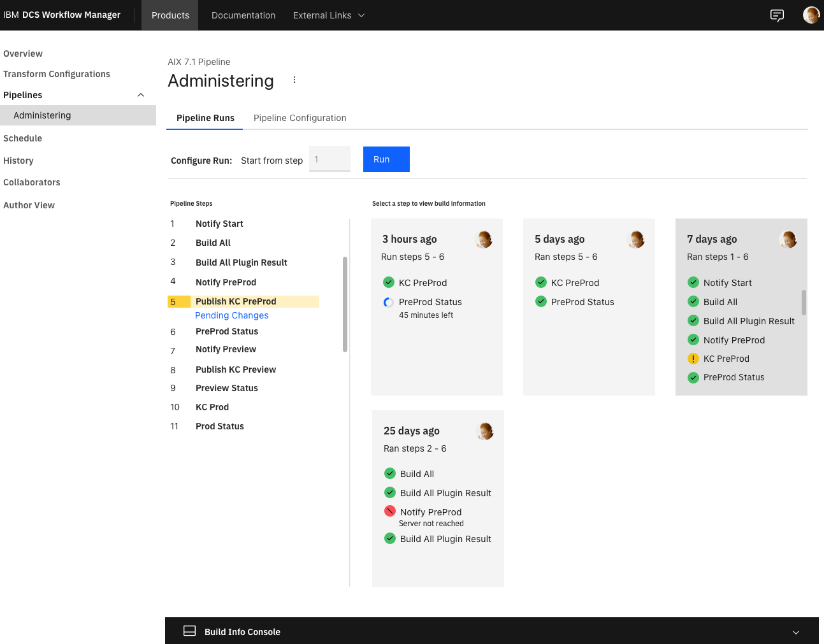Open the 5 days ago run card heading
Screen dimensions: 824x644
click(560, 239)
